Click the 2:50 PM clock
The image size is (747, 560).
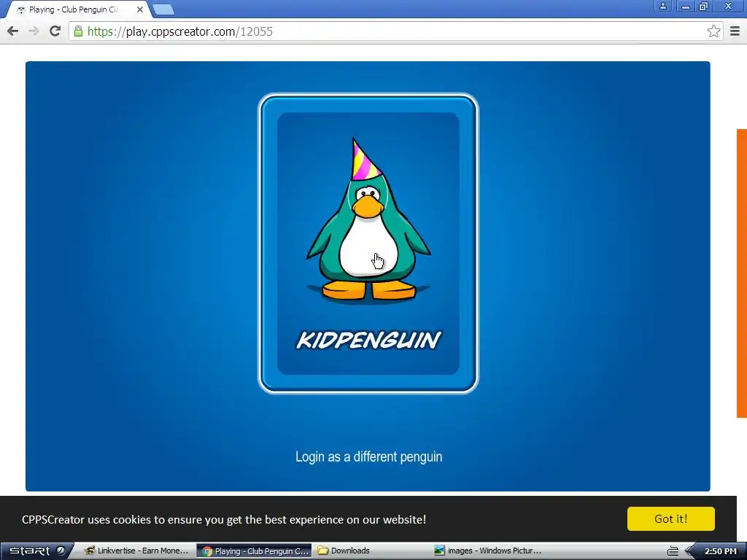720,551
